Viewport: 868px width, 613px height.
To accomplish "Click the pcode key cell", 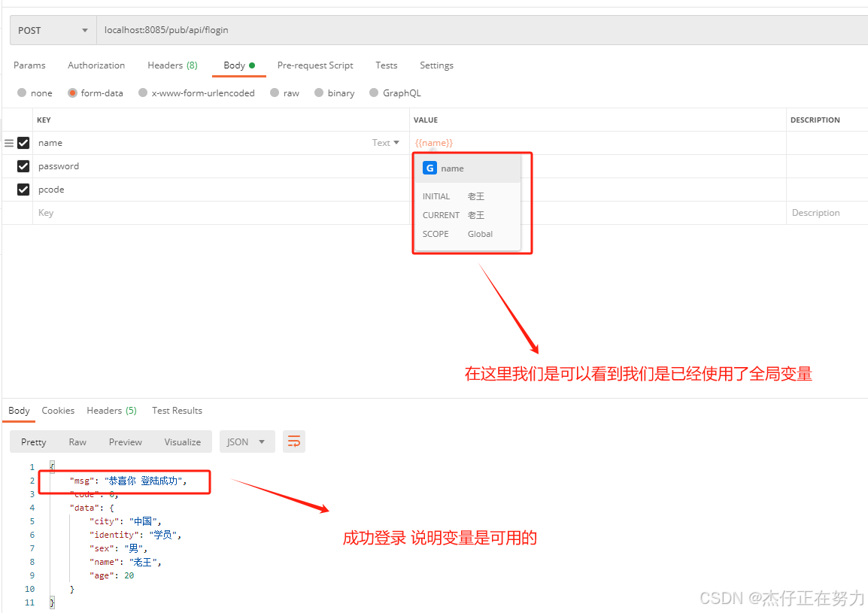I will (221, 190).
